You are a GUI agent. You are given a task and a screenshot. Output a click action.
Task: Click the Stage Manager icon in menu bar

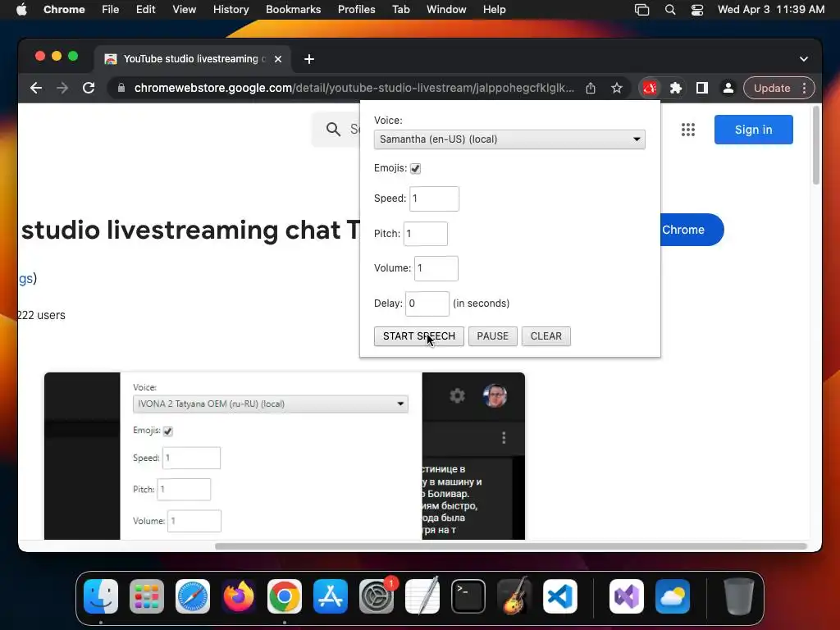pyautogui.click(x=641, y=10)
